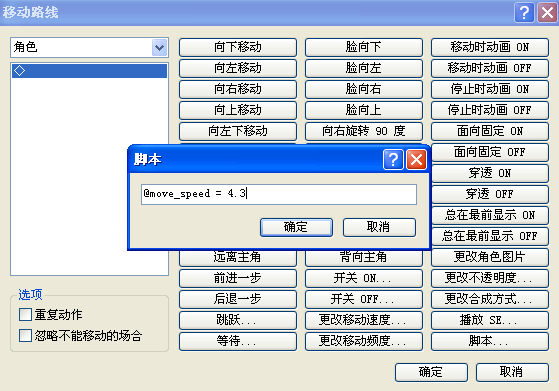Click the 向下移动 button
The width and height of the screenshot is (559, 391).
tap(238, 47)
